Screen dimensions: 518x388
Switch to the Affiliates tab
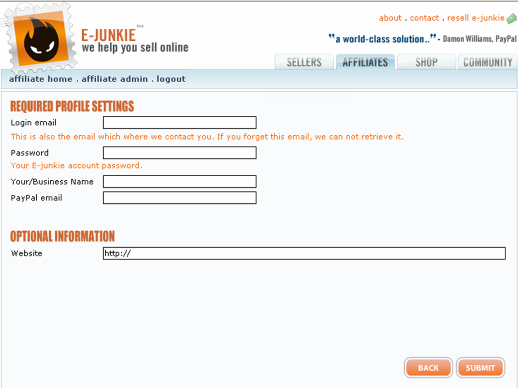pyautogui.click(x=365, y=62)
